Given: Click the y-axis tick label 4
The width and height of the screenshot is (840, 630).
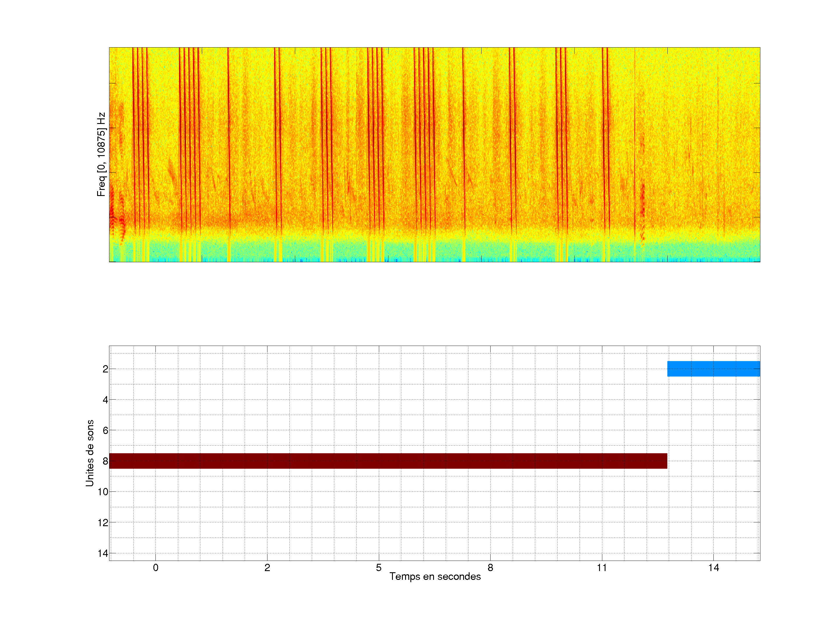Looking at the screenshot, I should point(105,400).
